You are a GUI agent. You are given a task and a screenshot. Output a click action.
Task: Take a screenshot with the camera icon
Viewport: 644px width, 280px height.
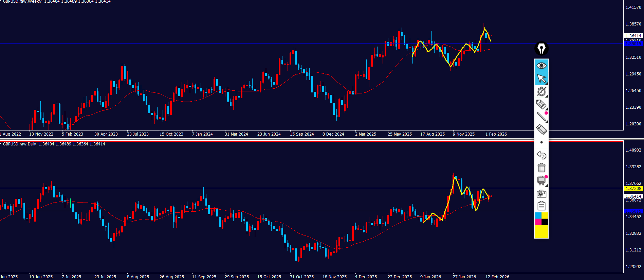coord(541,194)
